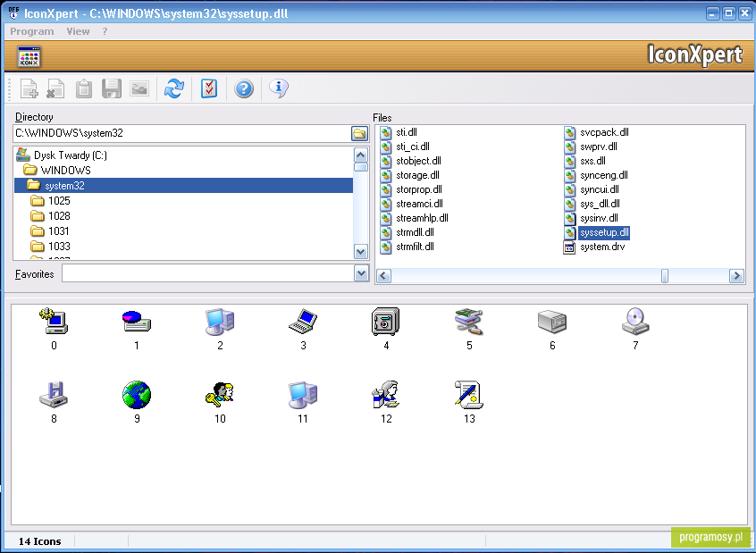The height and width of the screenshot is (553, 756).
Task: Click the Directory path input field
Action: tap(182, 133)
